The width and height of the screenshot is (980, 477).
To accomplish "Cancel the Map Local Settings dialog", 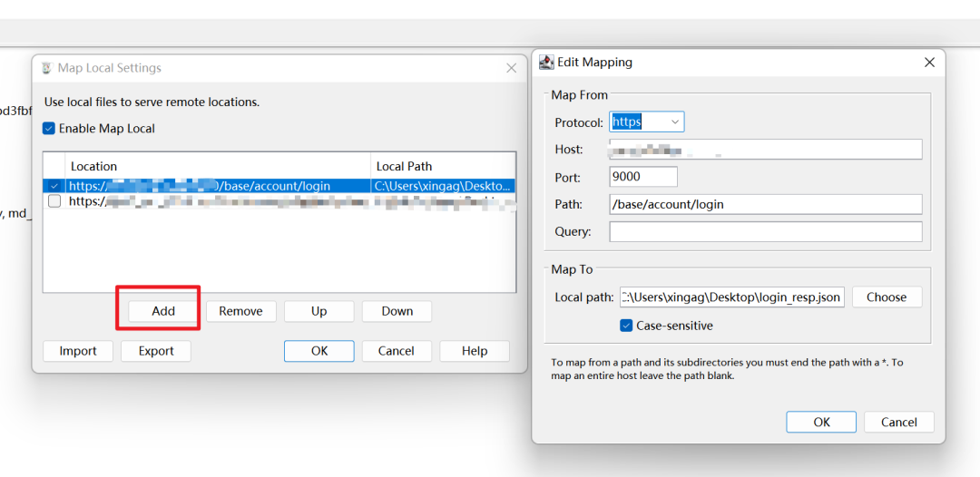I will [397, 351].
